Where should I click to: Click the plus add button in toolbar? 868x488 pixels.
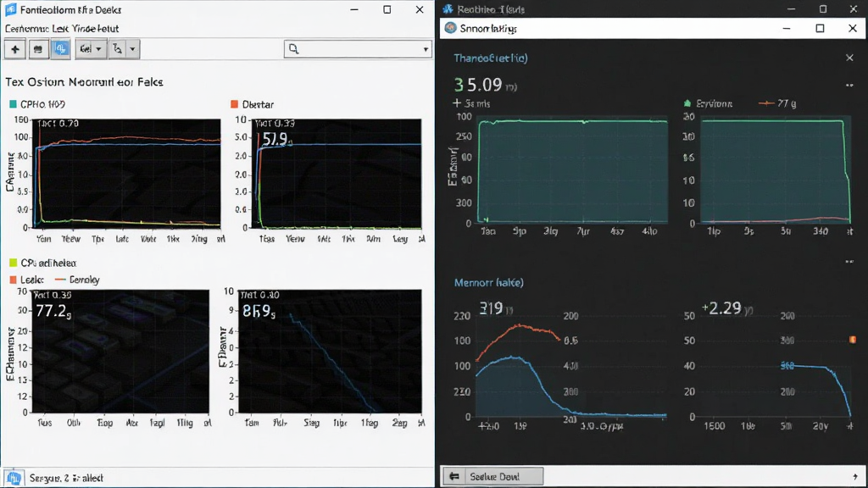[15, 49]
